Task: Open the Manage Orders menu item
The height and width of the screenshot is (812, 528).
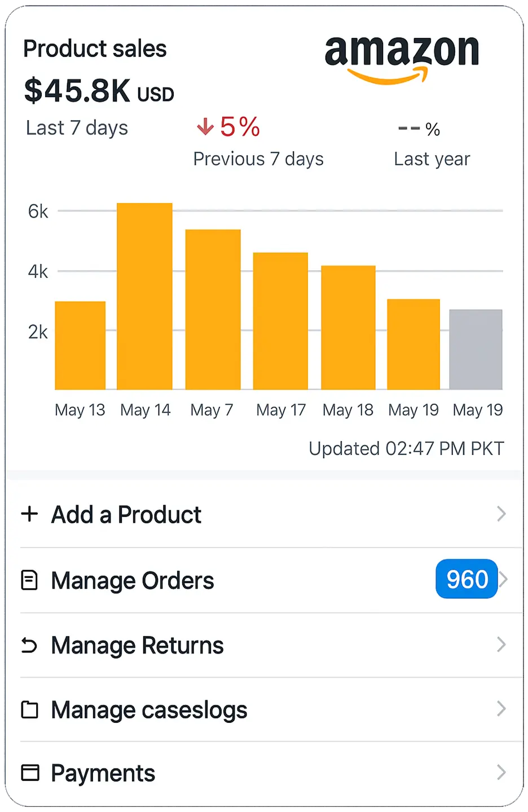Action: click(x=133, y=581)
